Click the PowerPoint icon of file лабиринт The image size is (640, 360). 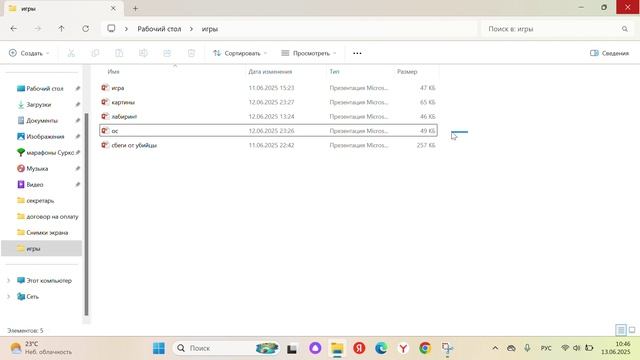(x=105, y=116)
